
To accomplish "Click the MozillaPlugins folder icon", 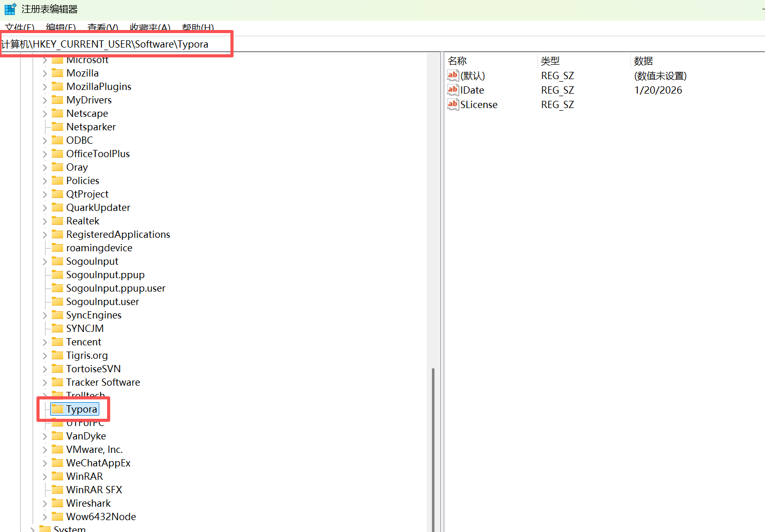I will [x=57, y=86].
